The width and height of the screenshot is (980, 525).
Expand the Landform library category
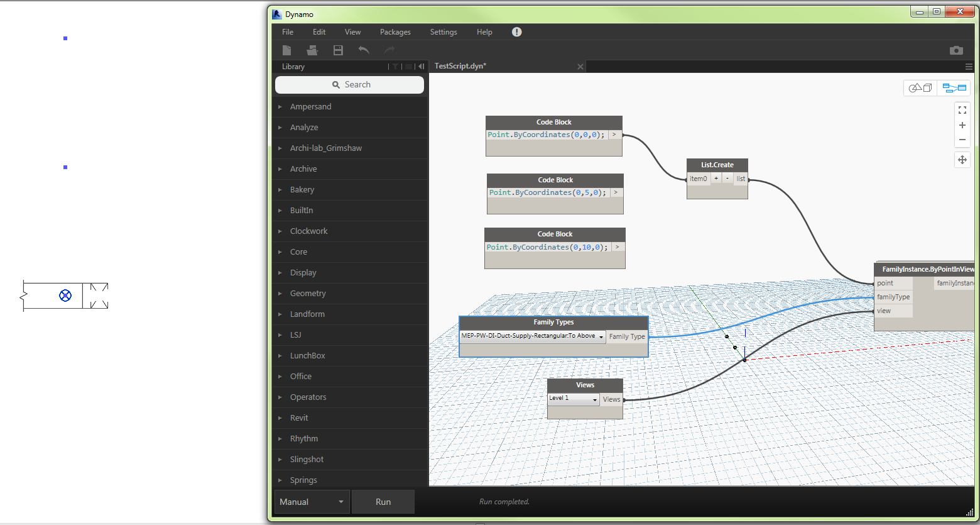pos(351,314)
